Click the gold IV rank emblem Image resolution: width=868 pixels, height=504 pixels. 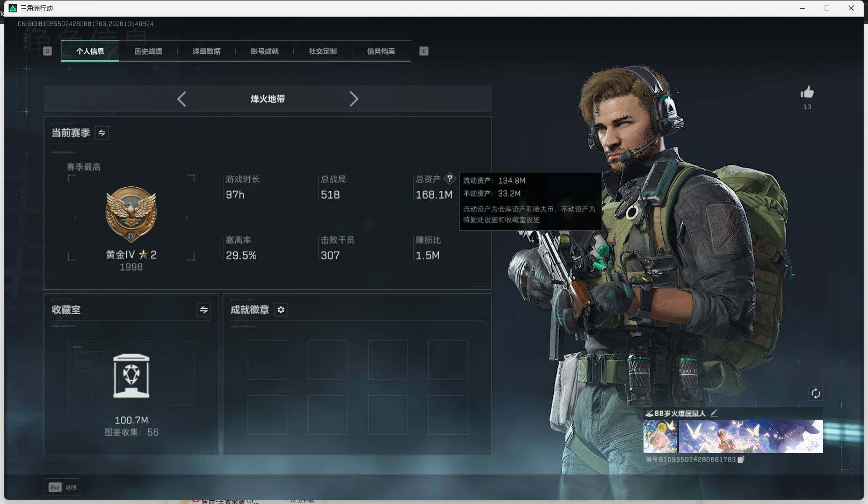click(x=131, y=215)
